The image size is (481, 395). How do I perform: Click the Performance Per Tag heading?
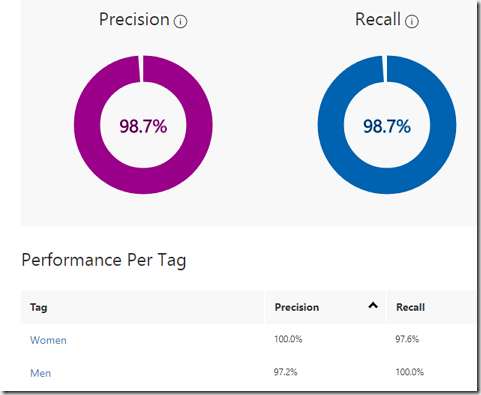click(104, 260)
